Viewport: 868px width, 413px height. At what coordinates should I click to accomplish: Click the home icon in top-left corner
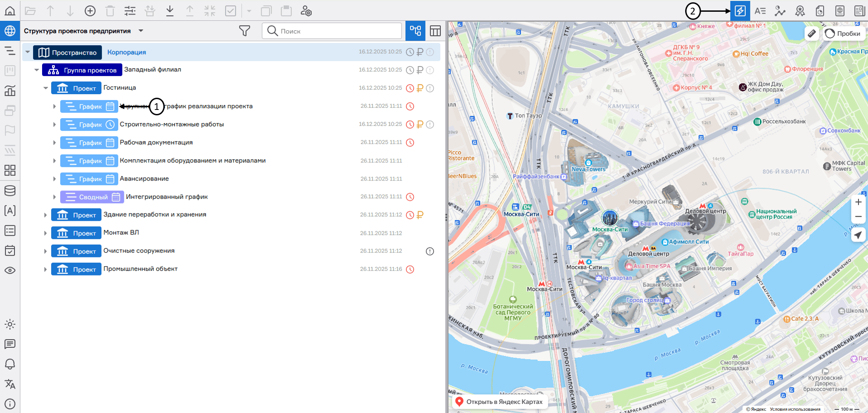[10, 11]
